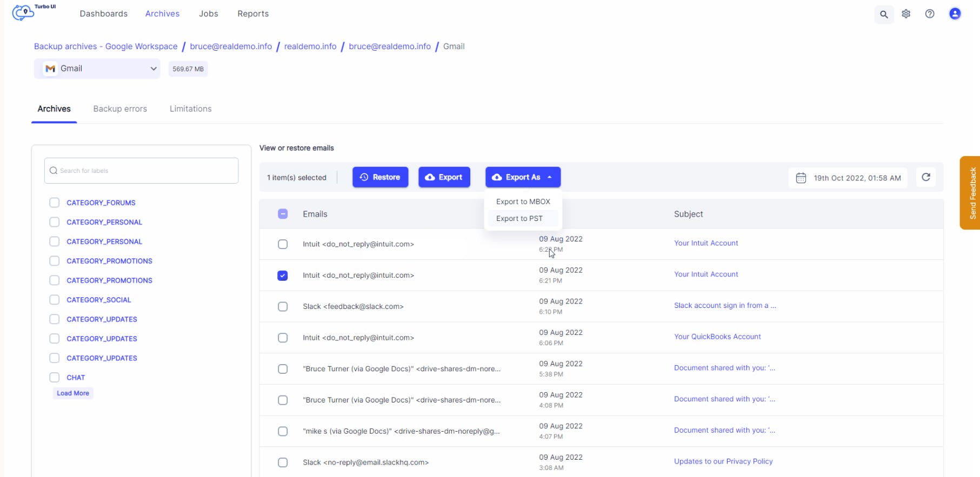Open Your Intuit Account subject at 6:21 PM
Screen dimensions: 980x477
[706, 274]
